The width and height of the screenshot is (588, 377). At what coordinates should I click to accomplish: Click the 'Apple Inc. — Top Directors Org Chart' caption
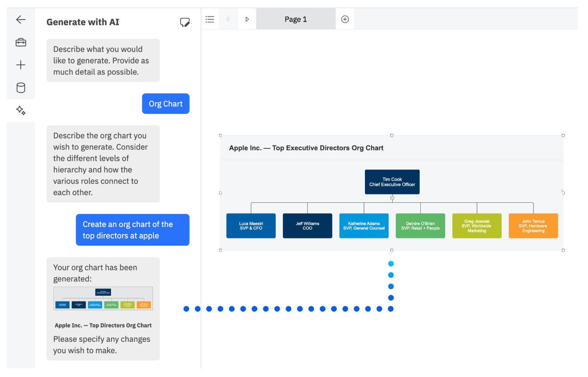[x=103, y=325]
